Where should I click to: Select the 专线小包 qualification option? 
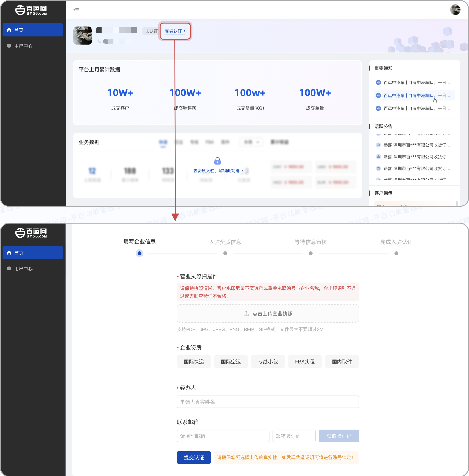[x=267, y=362]
